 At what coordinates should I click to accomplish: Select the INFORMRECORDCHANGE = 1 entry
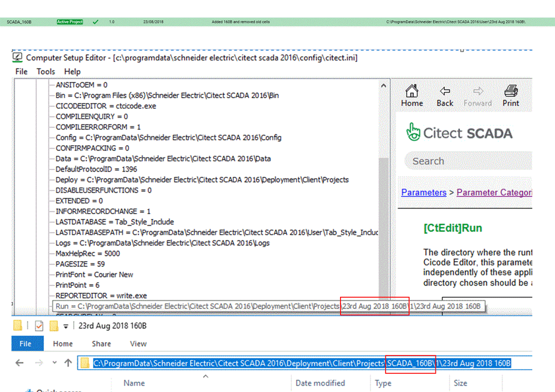pos(103,211)
